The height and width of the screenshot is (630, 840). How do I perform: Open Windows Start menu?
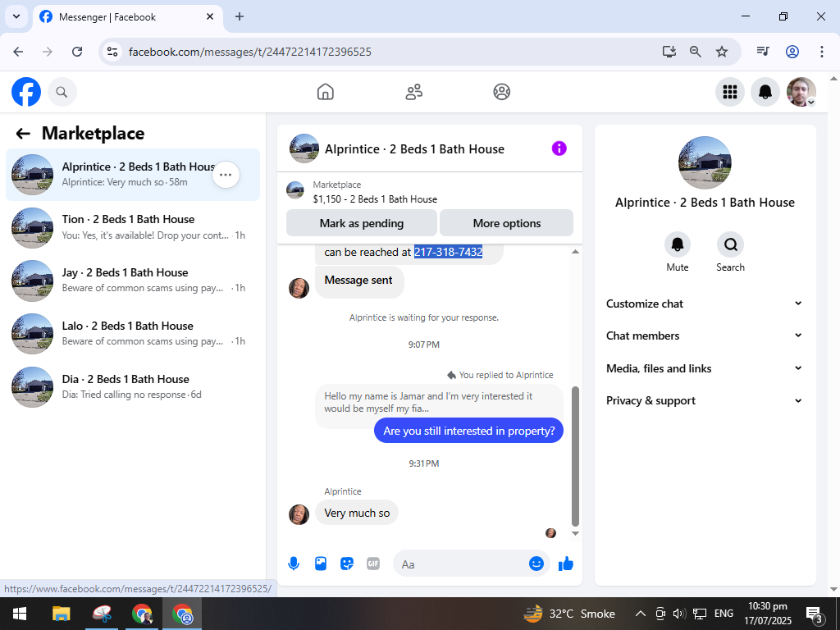[x=20, y=614]
